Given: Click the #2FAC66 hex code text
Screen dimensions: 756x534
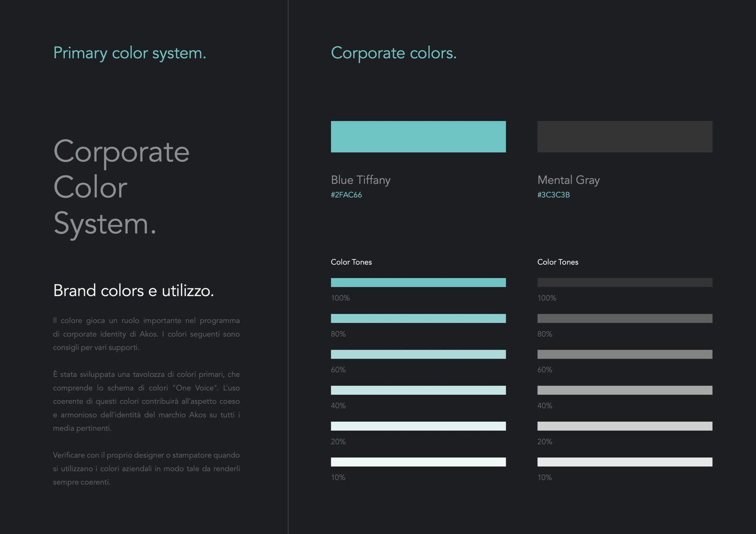Looking at the screenshot, I should [346, 195].
